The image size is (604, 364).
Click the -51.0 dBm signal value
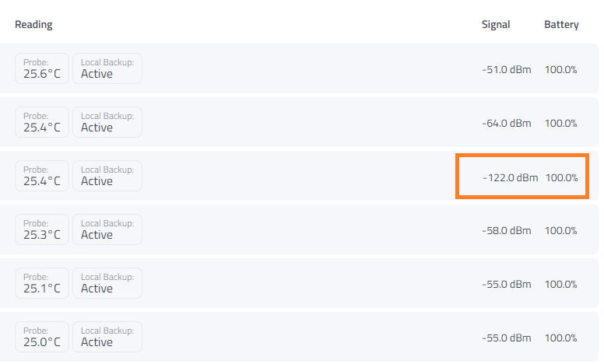(x=507, y=69)
